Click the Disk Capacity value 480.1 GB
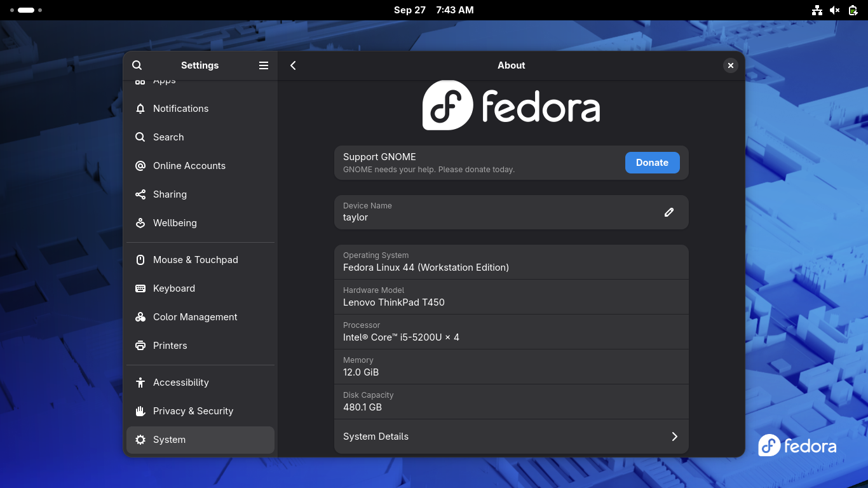Screen dimensions: 868x488 click(362, 407)
